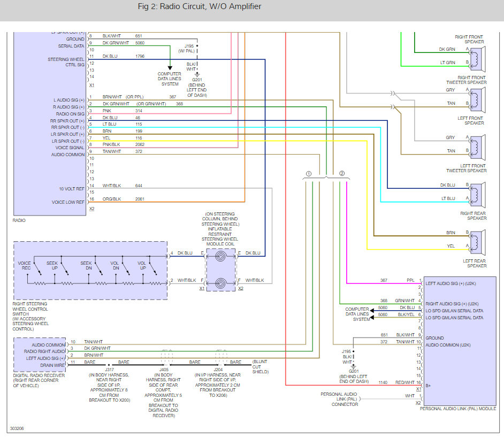The height and width of the screenshot is (438, 504).
Task: Click the circled number 2 marker
Action: pyautogui.click(x=342, y=173)
